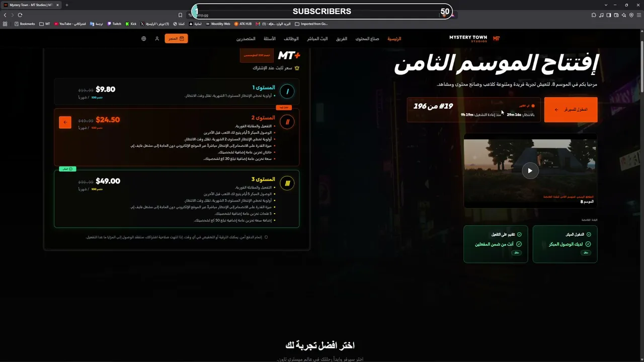644x362 pixels.
Task: Go to the الرئيسية home nav item
Action: tap(394, 39)
